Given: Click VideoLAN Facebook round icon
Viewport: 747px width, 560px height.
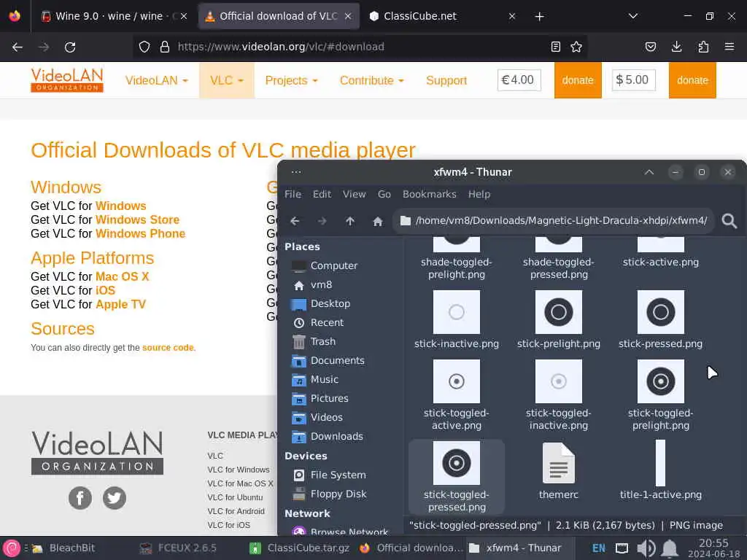Looking at the screenshot, I should (x=80, y=498).
